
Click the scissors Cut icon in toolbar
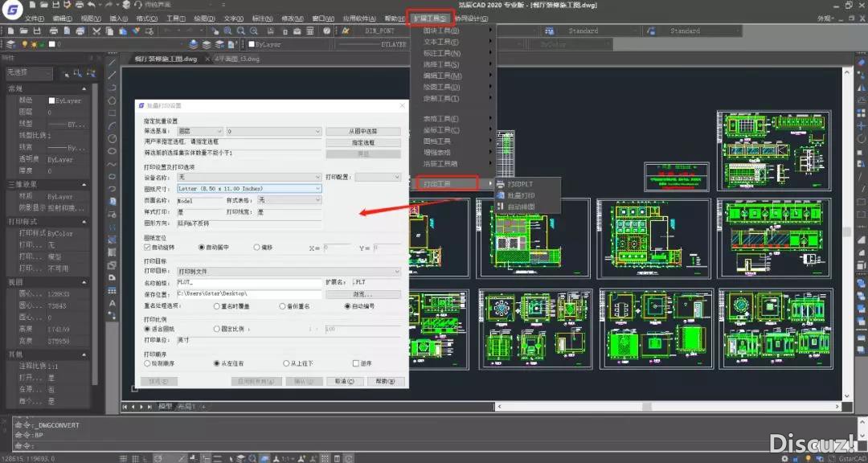[96, 31]
